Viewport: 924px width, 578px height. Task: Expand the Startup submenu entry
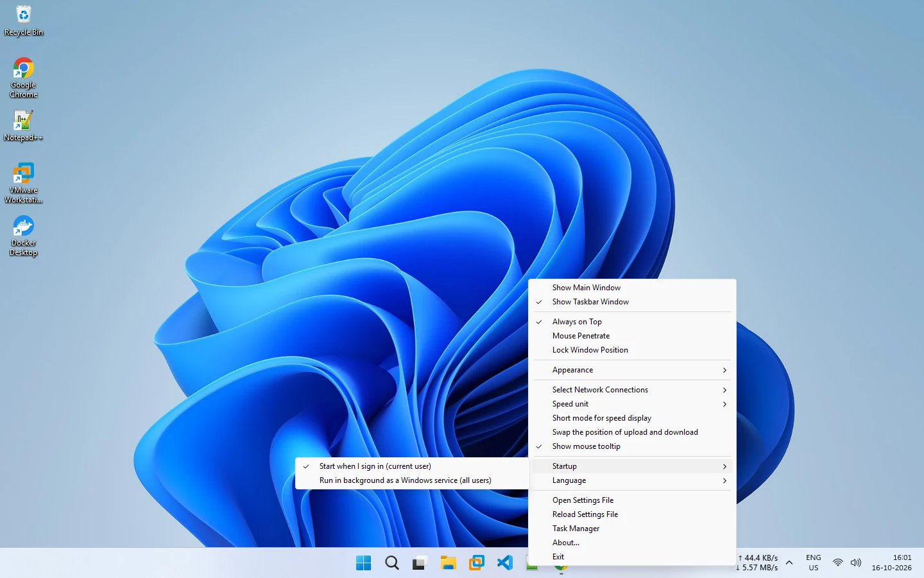(x=632, y=466)
